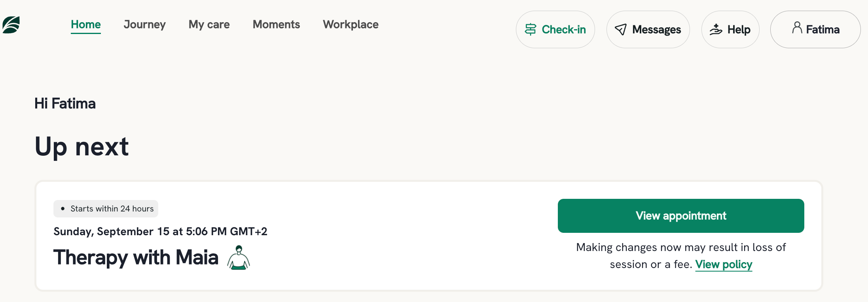Select the Workplace nav item
Image resolution: width=868 pixels, height=302 pixels.
tap(351, 25)
